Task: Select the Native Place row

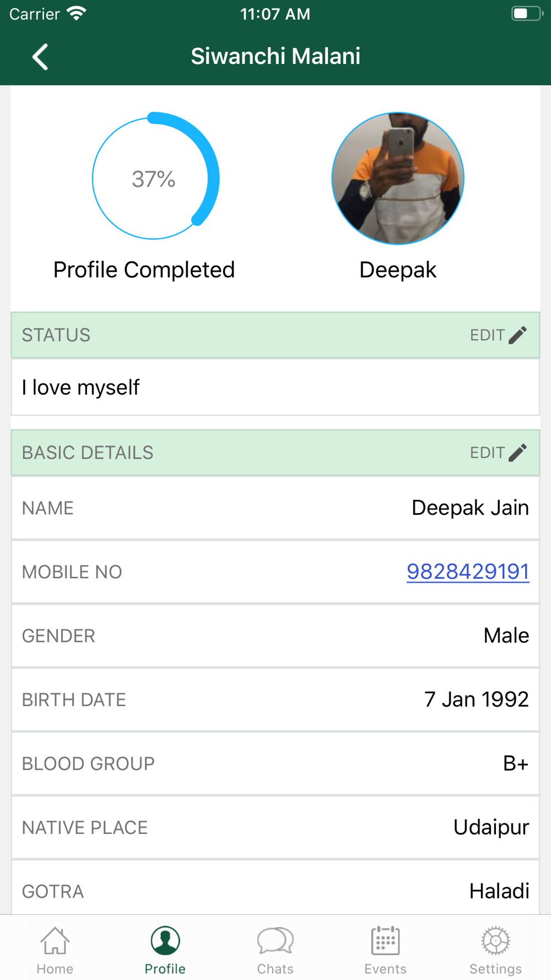Action: click(x=275, y=827)
